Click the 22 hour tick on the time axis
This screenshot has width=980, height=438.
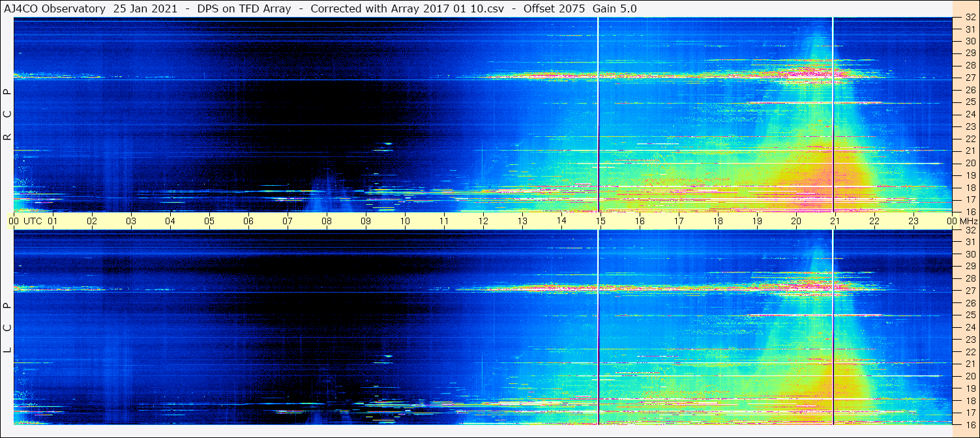point(874,221)
